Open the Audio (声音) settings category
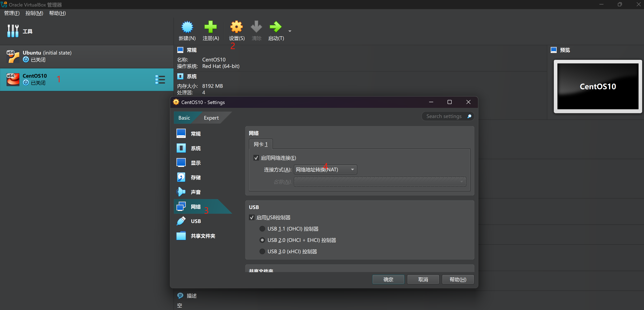Viewport: 644px width, 310px height. click(x=181, y=192)
